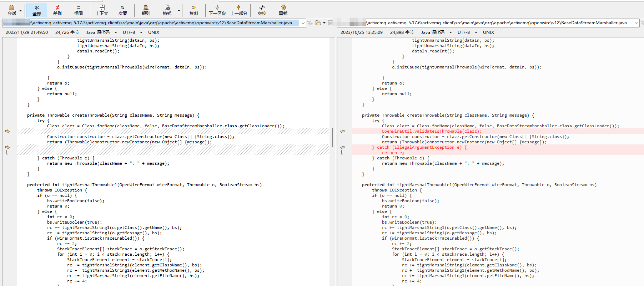Screen dimensions: 644x286
Task: Expand the left Java 源代码 format dropdown
Action: [x=116, y=32]
